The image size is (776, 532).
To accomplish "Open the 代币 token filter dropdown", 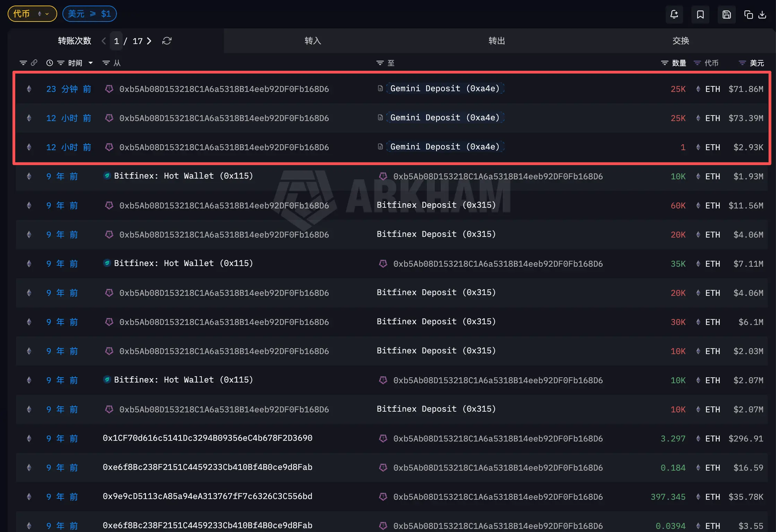I will [32, 14].
